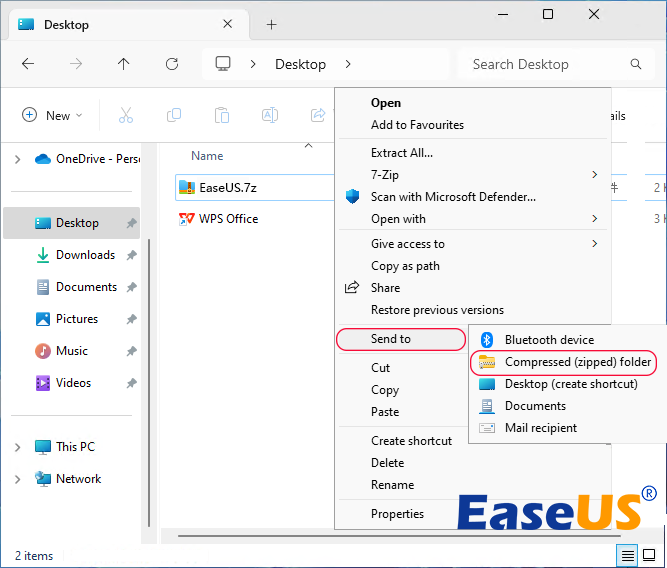Open Downloads in navigation pane

click(86, 255)
